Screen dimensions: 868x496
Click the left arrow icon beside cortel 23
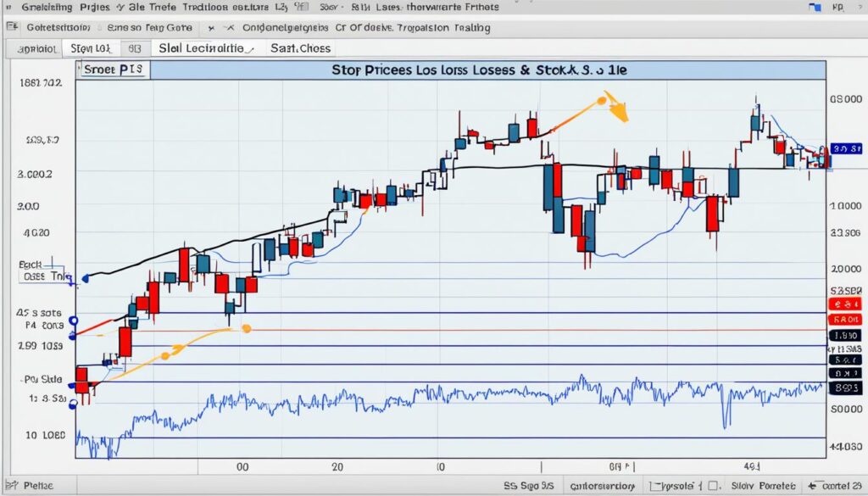tap(813, 486)
